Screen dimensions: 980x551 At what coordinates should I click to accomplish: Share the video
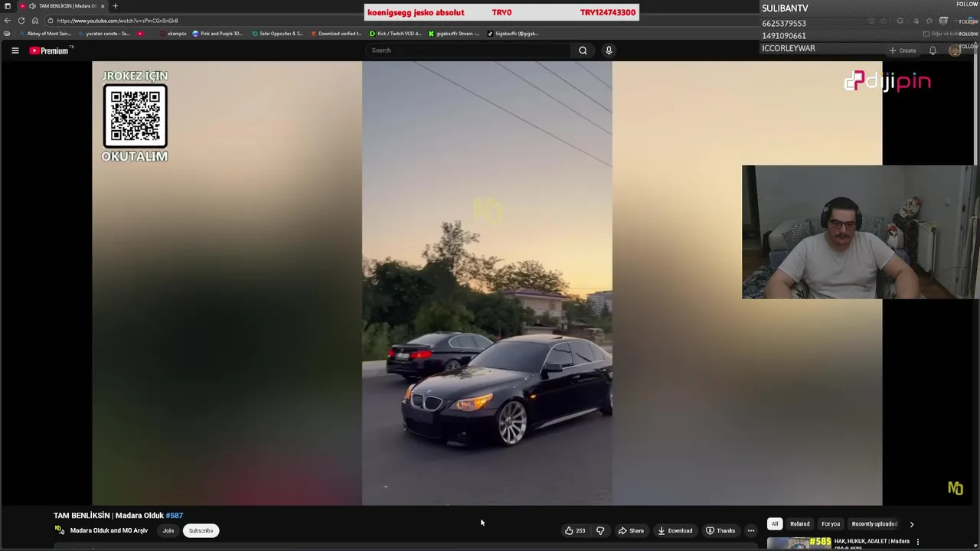click(x=632, y=530)
